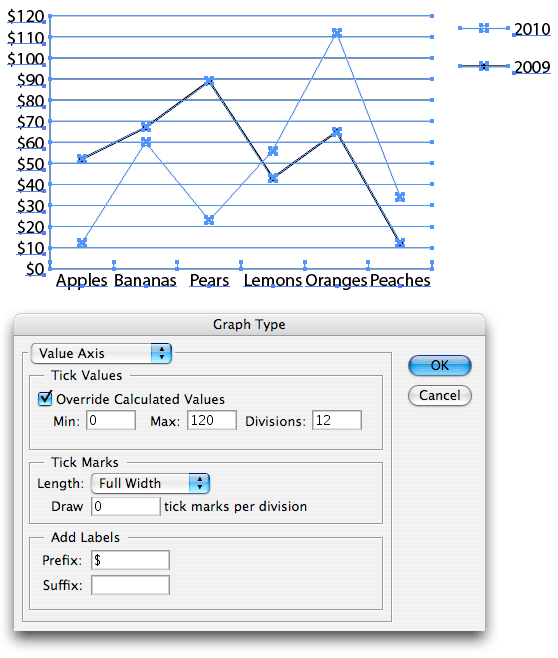This screenshot has height=658, width=558.
Task: Click the label Prefix field
Action: point(130,560)
